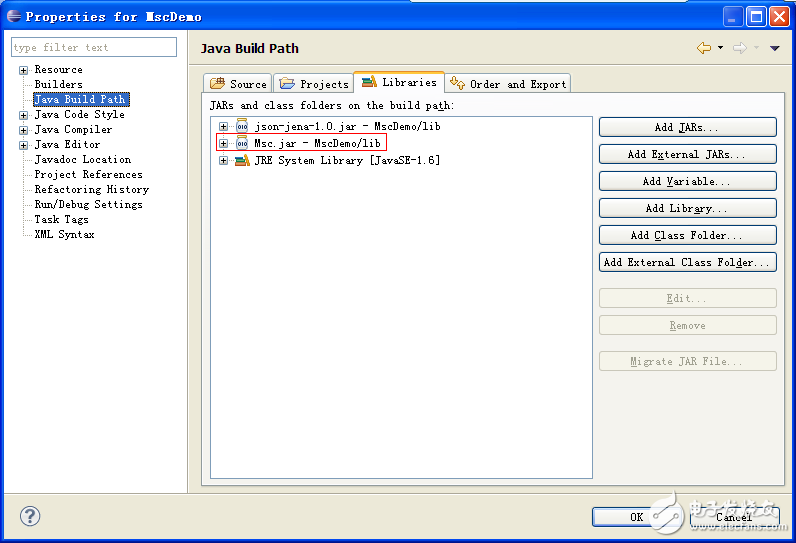This screenshot has height=543, width=796.
Task: Click the back navigation arrow icon
Action: pos(704,48)
